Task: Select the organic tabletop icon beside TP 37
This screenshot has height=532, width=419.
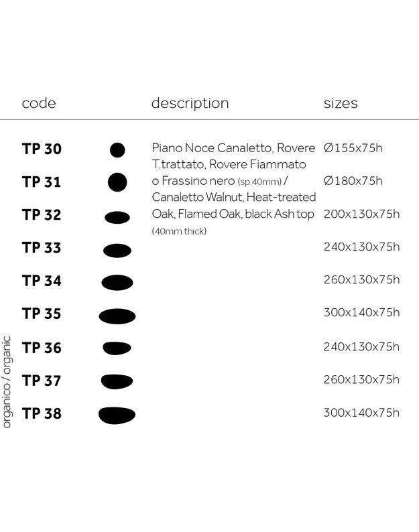Action: coord(117,381)
